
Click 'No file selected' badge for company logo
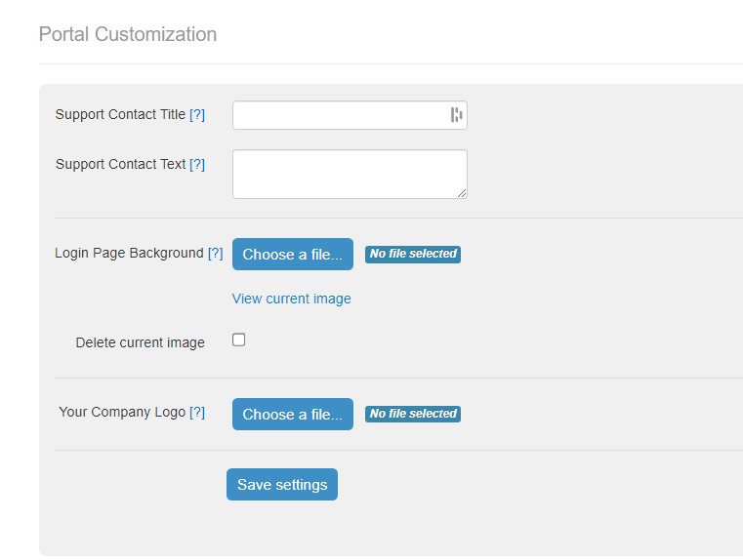click(413, 414)
